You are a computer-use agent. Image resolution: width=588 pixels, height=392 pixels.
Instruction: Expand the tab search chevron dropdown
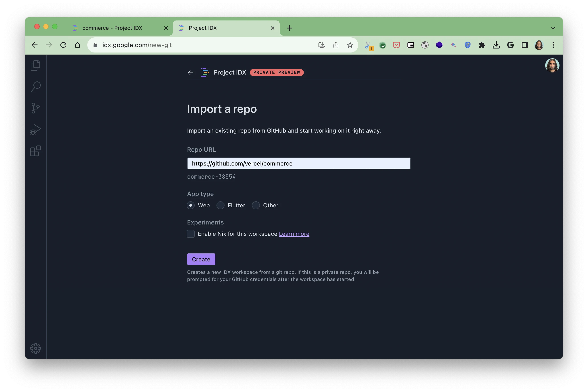[x=553, y=28]
